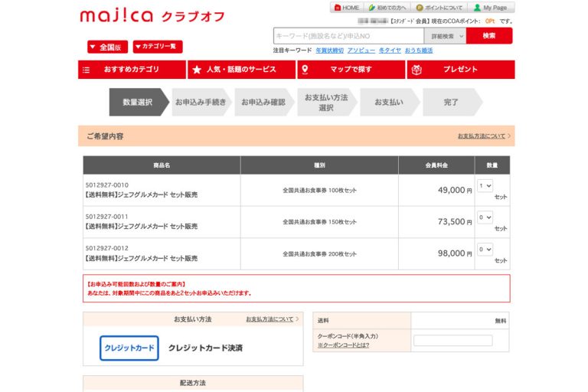The width and height of the screenshot is (588, 392).
Task: Click the red 検索 button
Action: tap(489, 36)
